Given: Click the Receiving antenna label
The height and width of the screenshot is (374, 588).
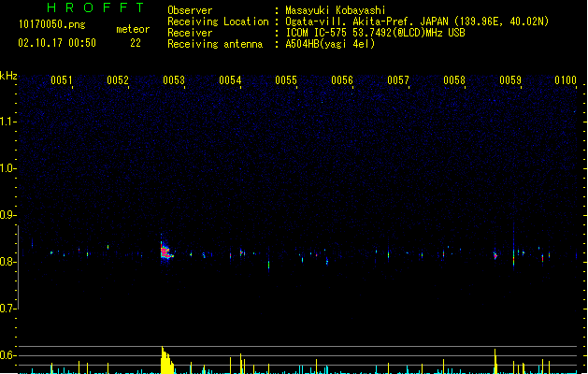Looking at the screenshot, I should tap(215, 44).
